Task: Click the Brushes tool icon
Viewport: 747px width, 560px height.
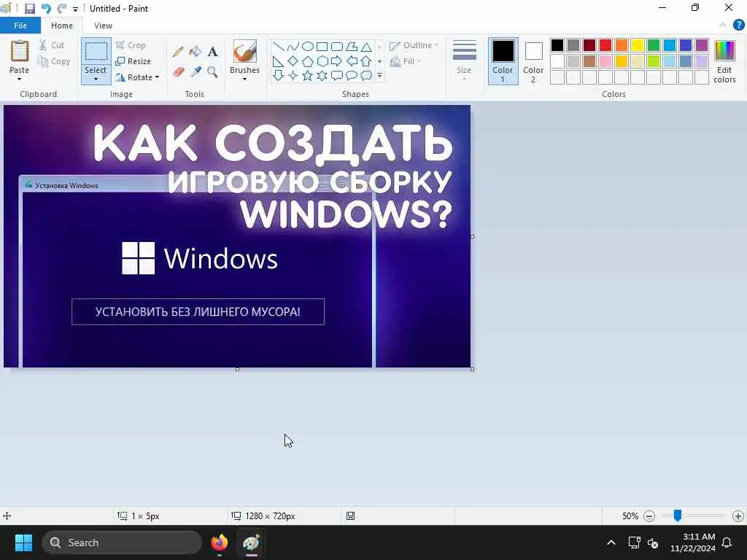Action: tap(245, 52)
